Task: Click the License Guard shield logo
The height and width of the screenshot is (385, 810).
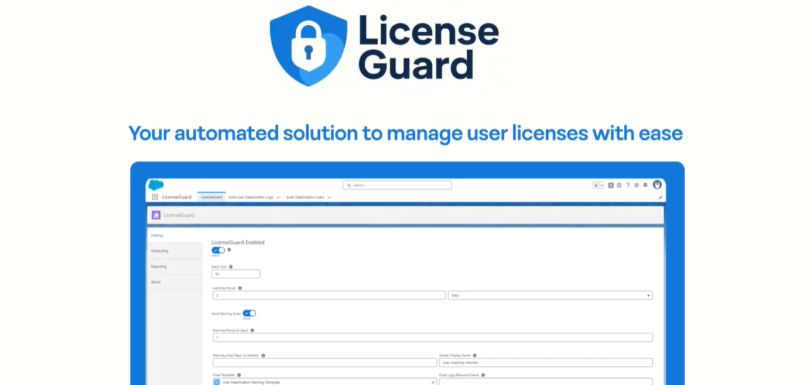Action: coord(308,45)
